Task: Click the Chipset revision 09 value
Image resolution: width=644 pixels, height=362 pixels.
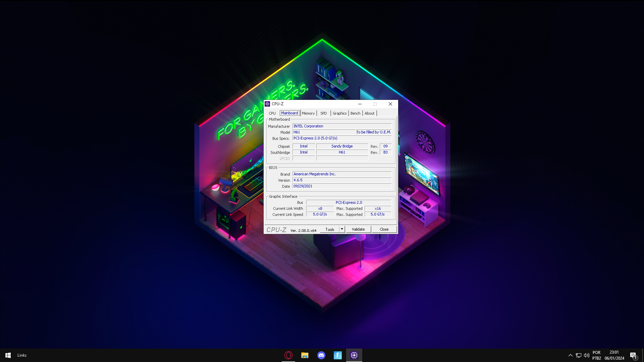Action: point(385,146)
